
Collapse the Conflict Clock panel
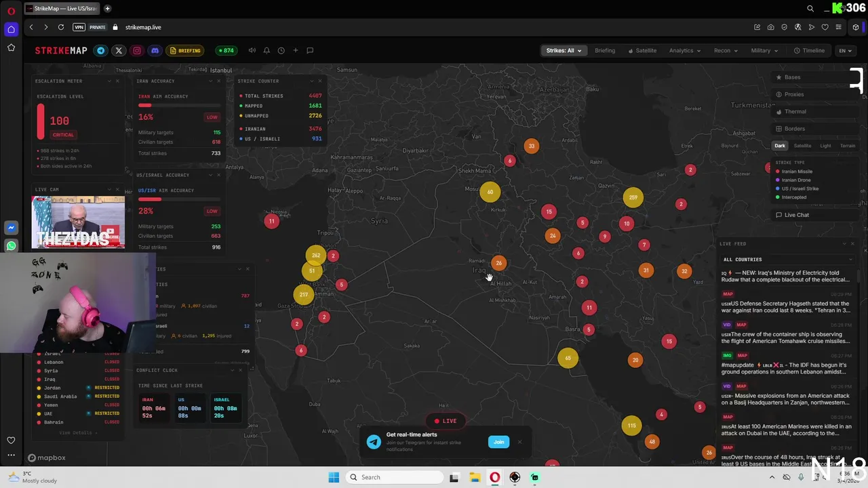[232, 370]
